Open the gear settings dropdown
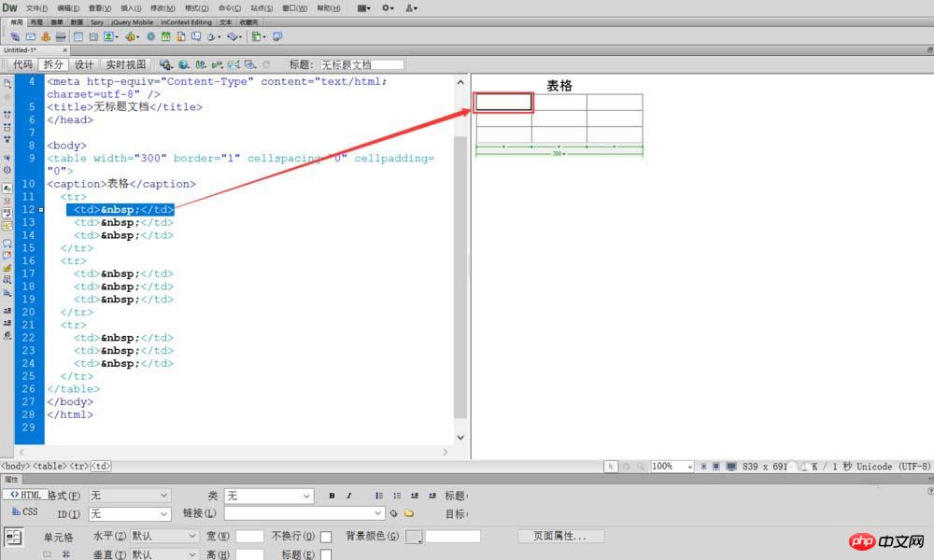 [388, 8]
